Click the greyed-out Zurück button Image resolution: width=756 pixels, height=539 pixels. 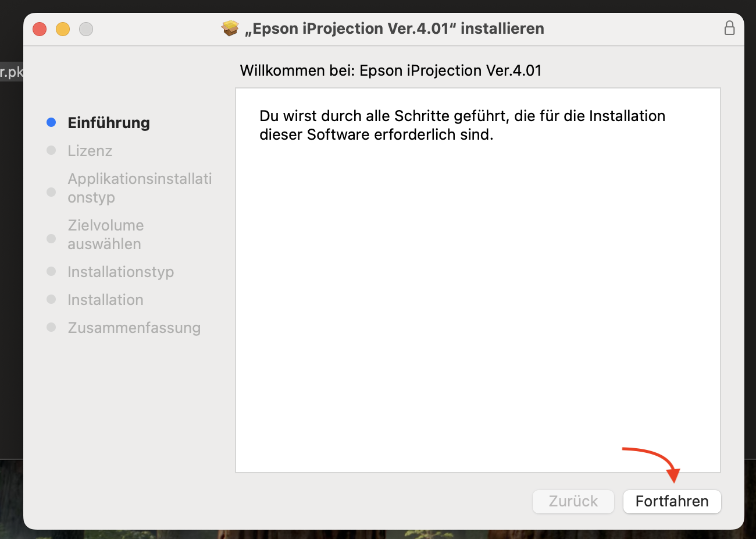(x=573, y=501)
